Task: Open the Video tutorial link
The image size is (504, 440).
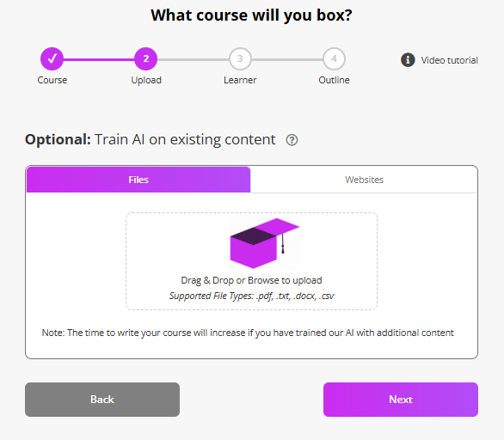Action: tap(449, 60)
